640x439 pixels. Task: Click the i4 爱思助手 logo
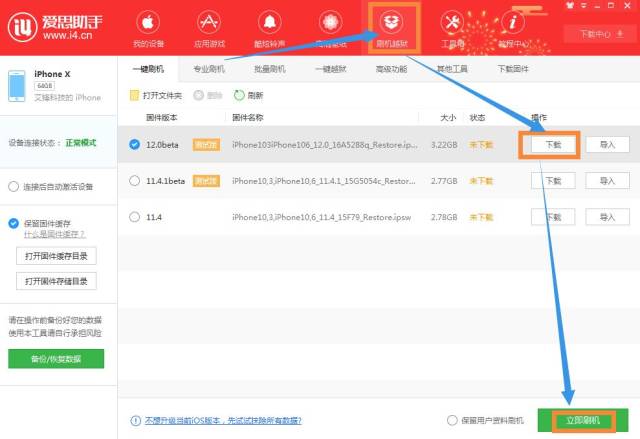(x=55, y=27)
